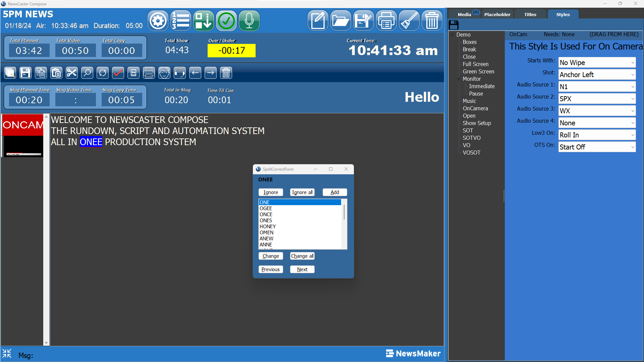Go to next slug with right arrow
This screenshot has height=362, width=644.
tap(211, 73)
